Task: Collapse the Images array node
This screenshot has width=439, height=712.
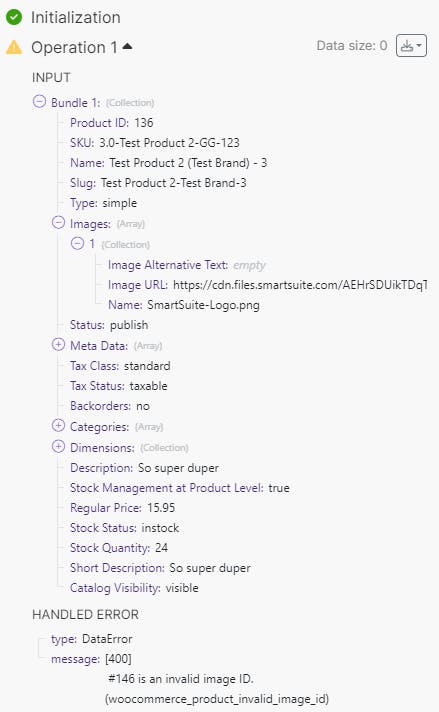Action: (58, 222)
